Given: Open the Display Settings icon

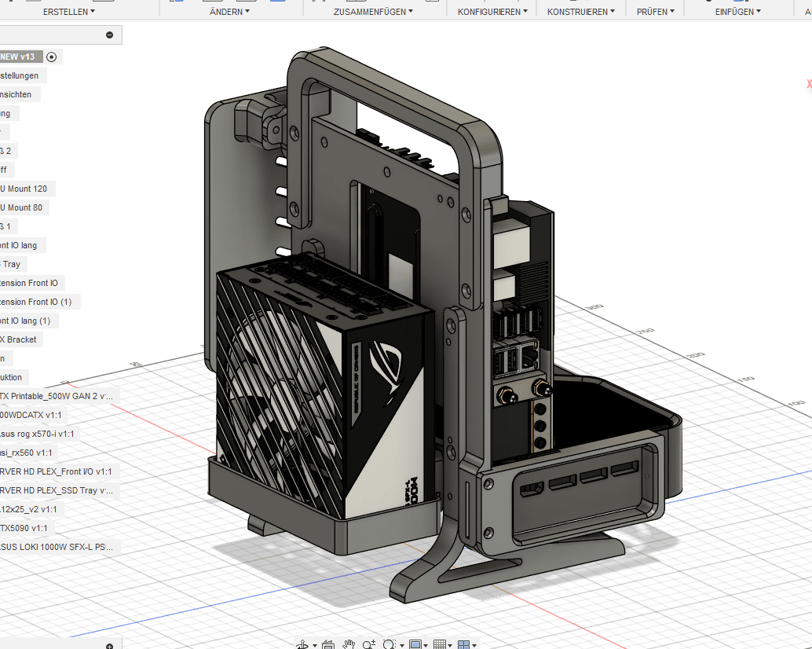Looking at the screenshot, I should pyautogui.click(x=415, y=645).
